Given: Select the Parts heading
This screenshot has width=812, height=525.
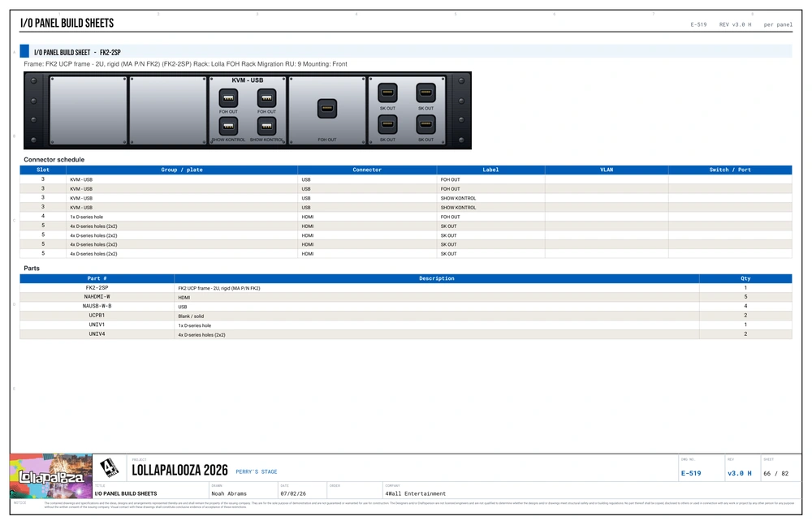Looking at the screenshot, I should 32,269.
